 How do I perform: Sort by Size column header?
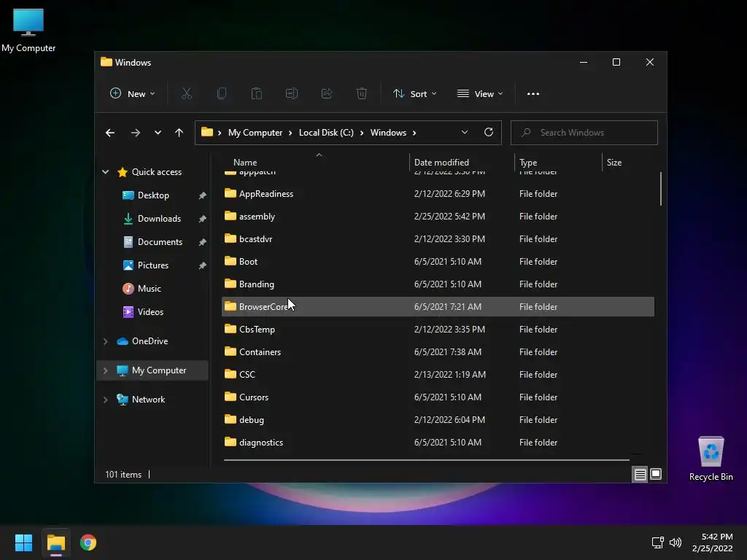tap(628, 163)
